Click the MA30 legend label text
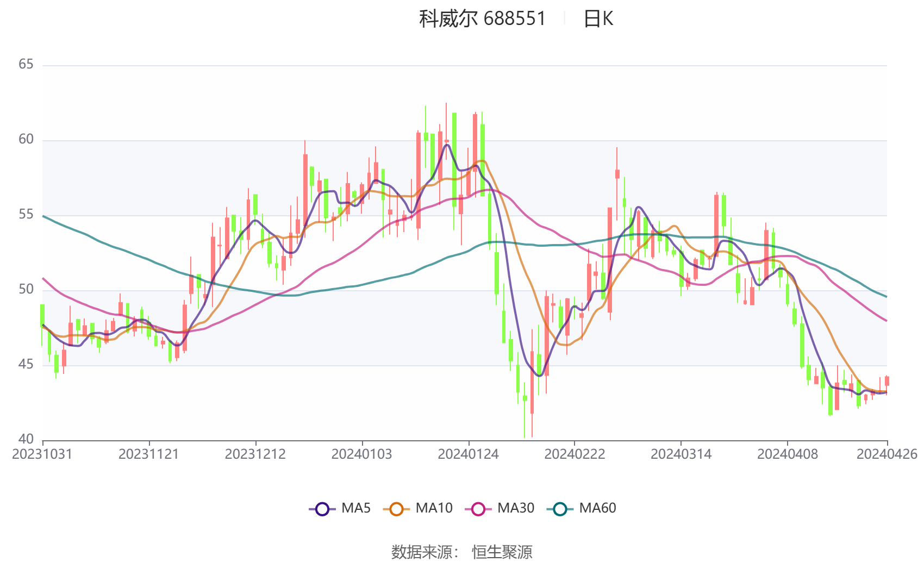This screenshot has width=924, height=562. point(516,508)
